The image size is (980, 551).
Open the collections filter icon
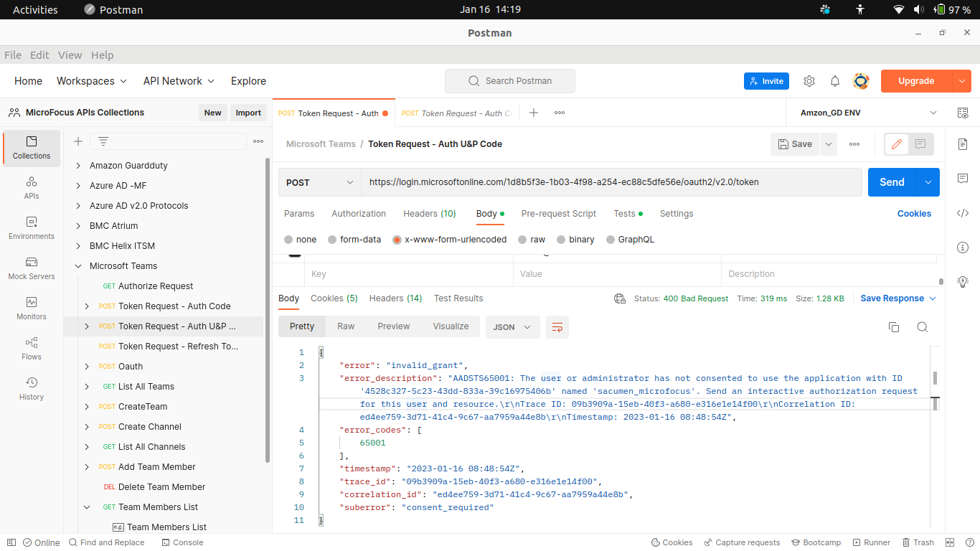pyautogui.click(x=103, y=141)
